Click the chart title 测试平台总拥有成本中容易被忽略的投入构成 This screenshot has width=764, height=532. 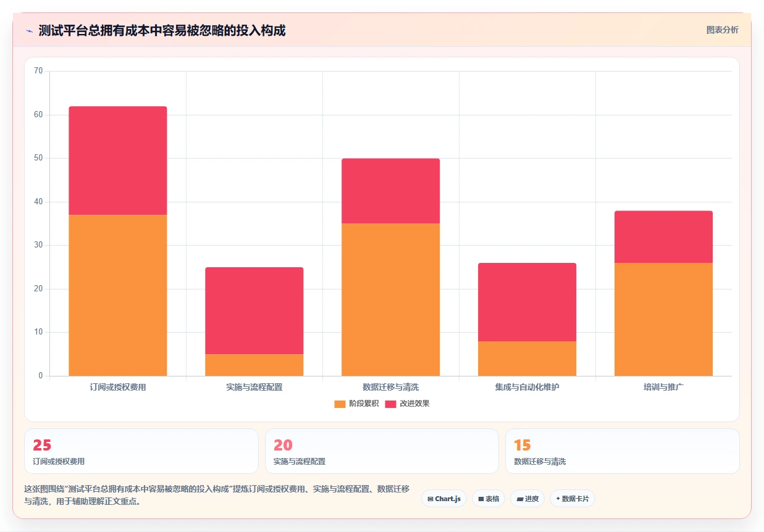(x=162, y=30)
